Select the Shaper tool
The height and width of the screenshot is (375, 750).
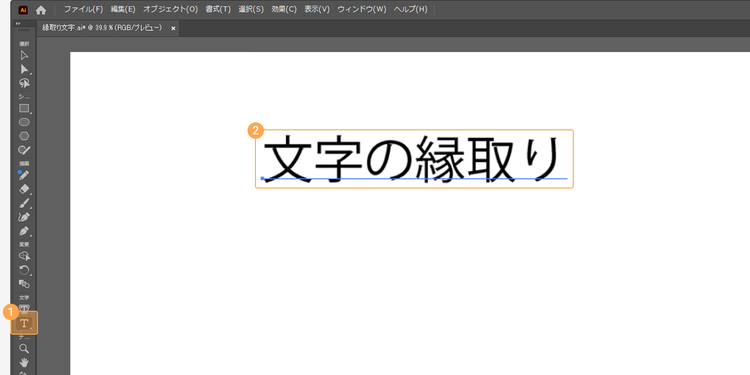[24, 150]
